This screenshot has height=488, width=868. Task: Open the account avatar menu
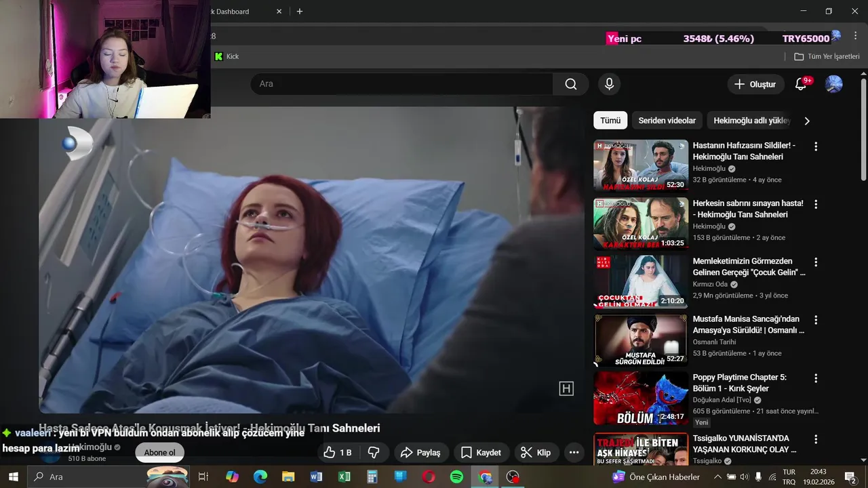point(833,84)
